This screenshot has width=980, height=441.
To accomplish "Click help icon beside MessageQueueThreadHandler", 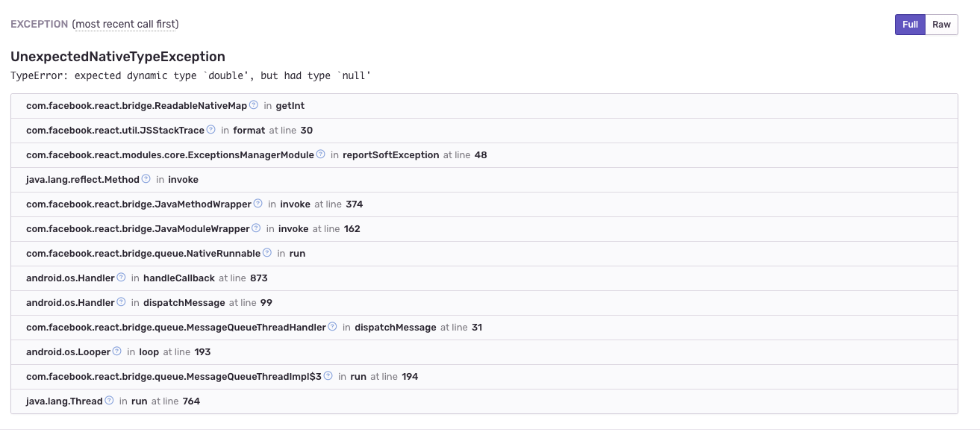I will (333, 327).
